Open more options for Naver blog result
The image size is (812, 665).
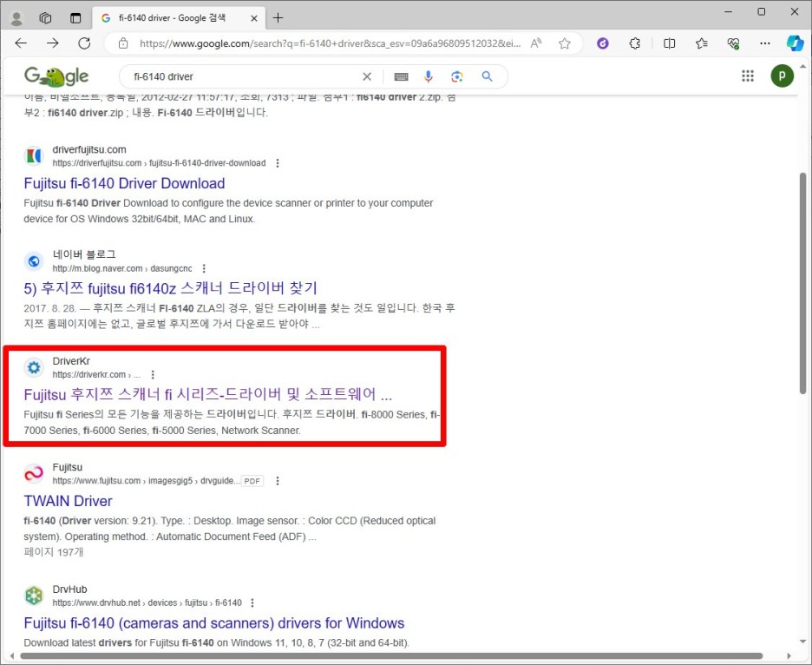[204, 268]
